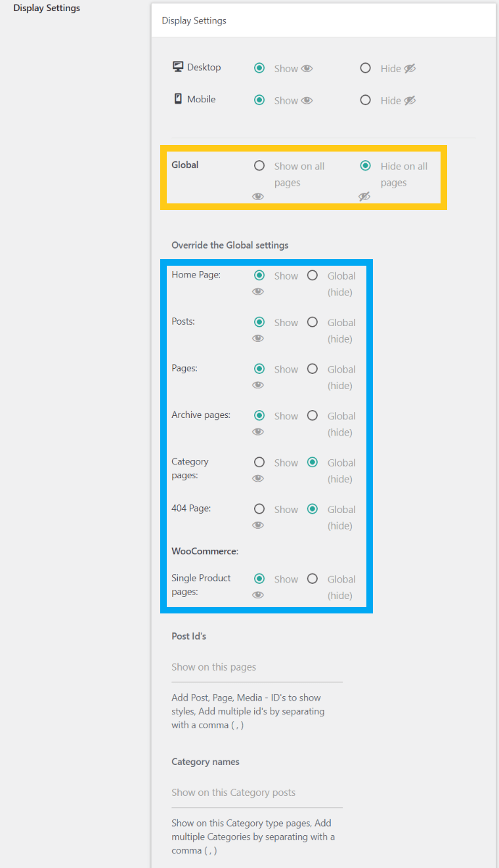
Task: Click the Category names input field
Action: coord(257,793)
